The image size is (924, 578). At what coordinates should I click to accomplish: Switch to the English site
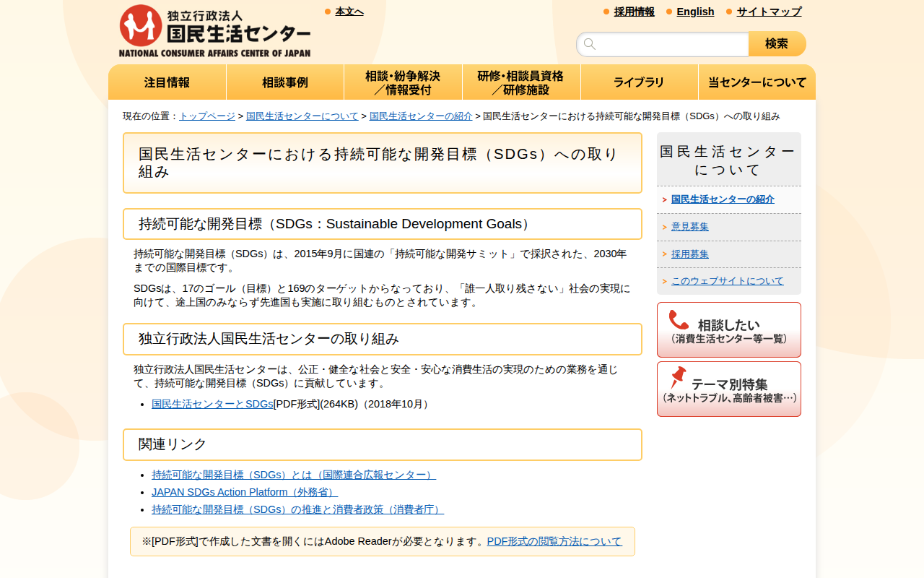[x=695, y=12]
